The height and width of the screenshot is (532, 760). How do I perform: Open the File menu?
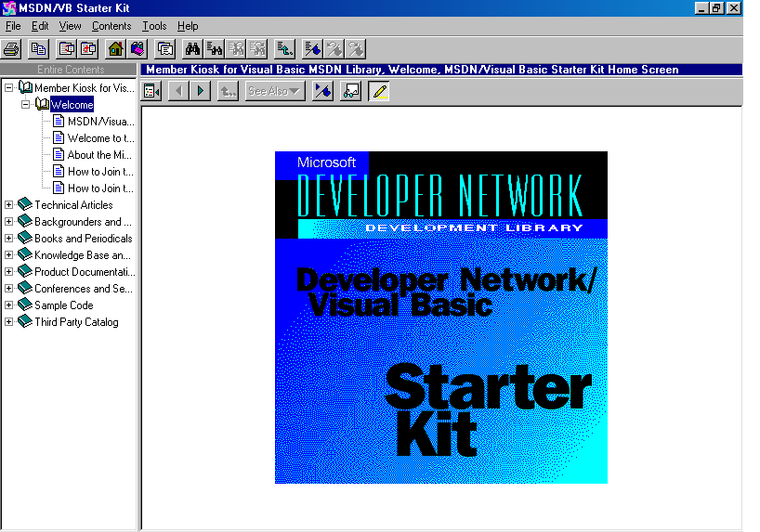13,26
